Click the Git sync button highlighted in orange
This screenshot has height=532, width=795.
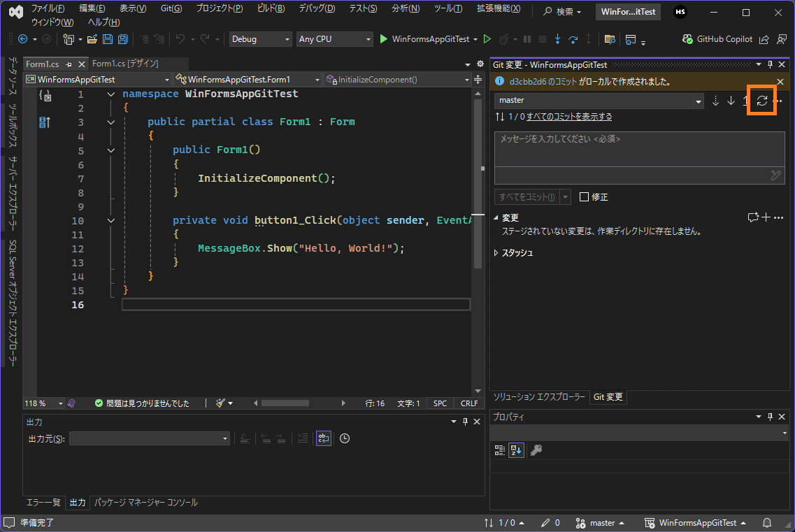point(762,101)
